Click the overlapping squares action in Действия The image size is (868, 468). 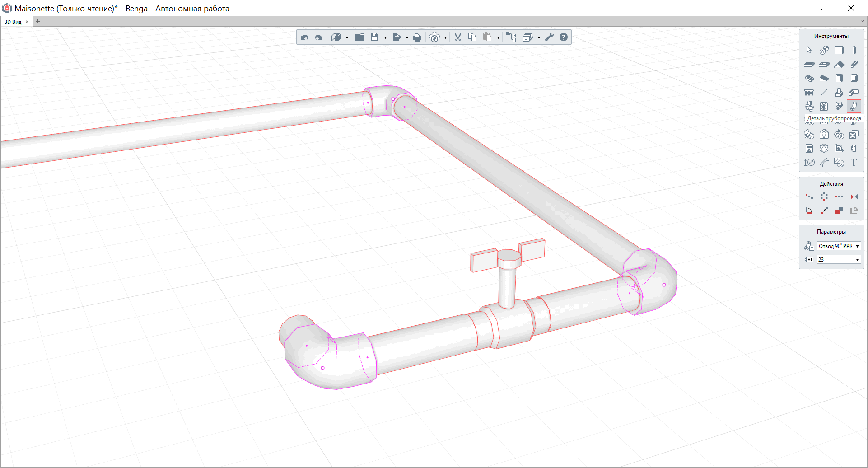[839, 211]
